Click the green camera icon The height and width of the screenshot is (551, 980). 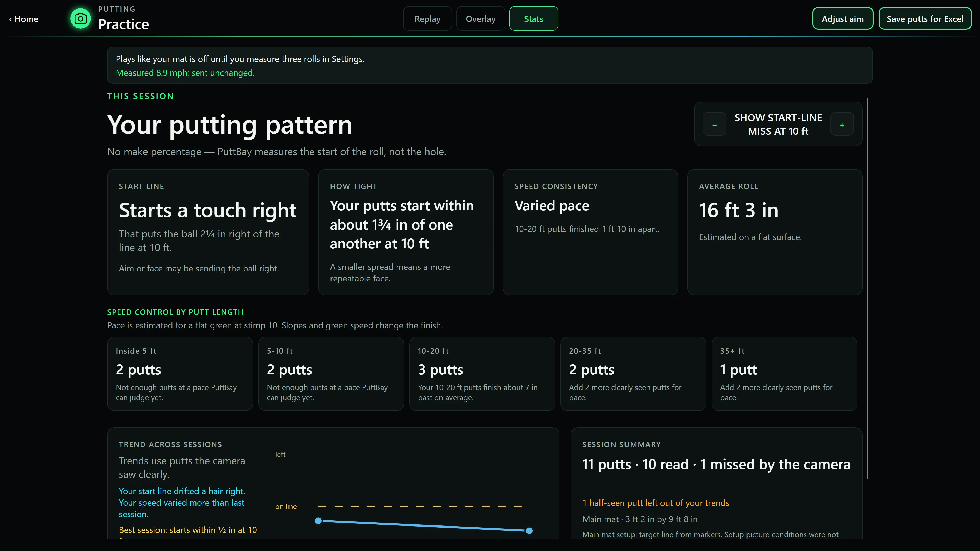[x=81, y=19]
